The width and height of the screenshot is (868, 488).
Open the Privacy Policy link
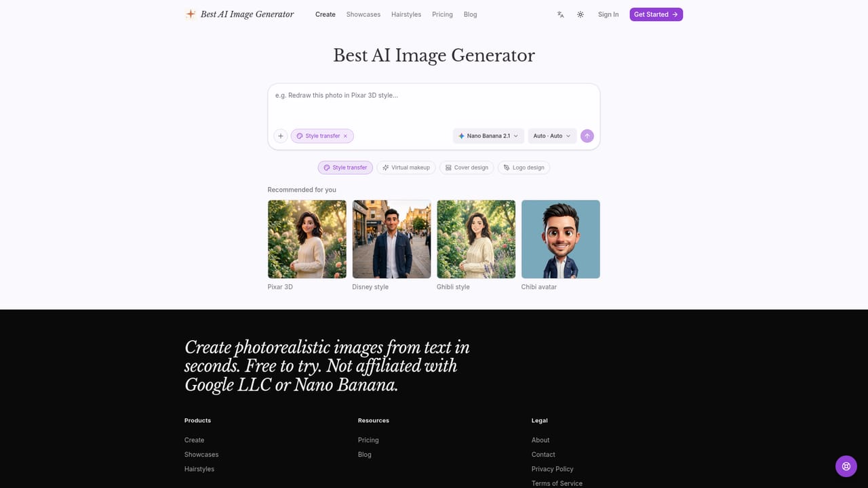pos(553,469)
